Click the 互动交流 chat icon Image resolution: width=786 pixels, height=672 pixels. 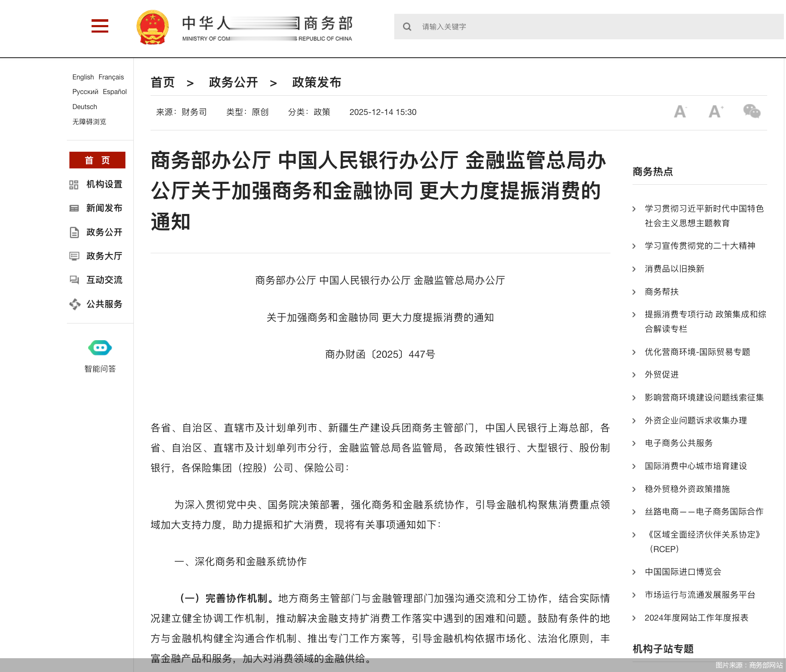pos(74,280)
